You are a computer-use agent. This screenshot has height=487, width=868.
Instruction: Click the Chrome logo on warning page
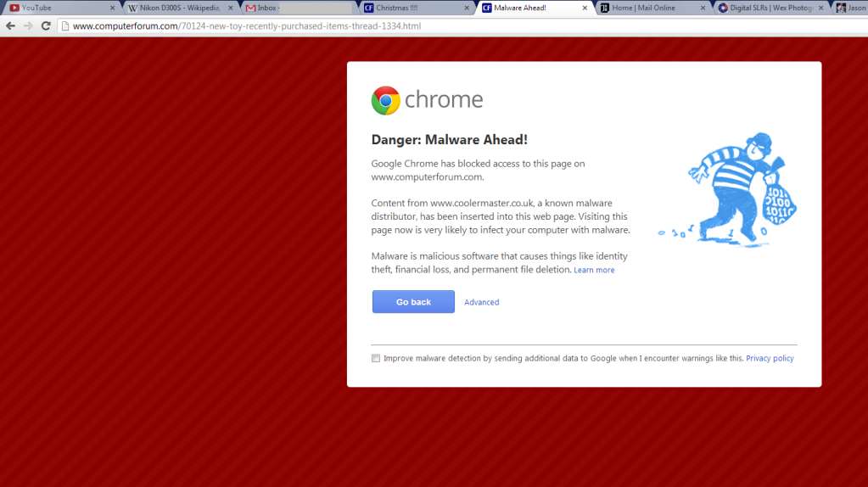[386, 100]
